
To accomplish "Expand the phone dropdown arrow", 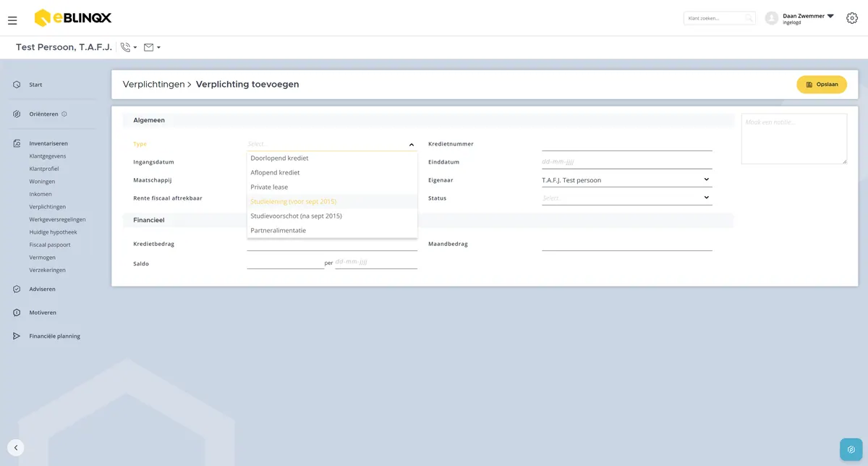I will click(x=135, y=48).
